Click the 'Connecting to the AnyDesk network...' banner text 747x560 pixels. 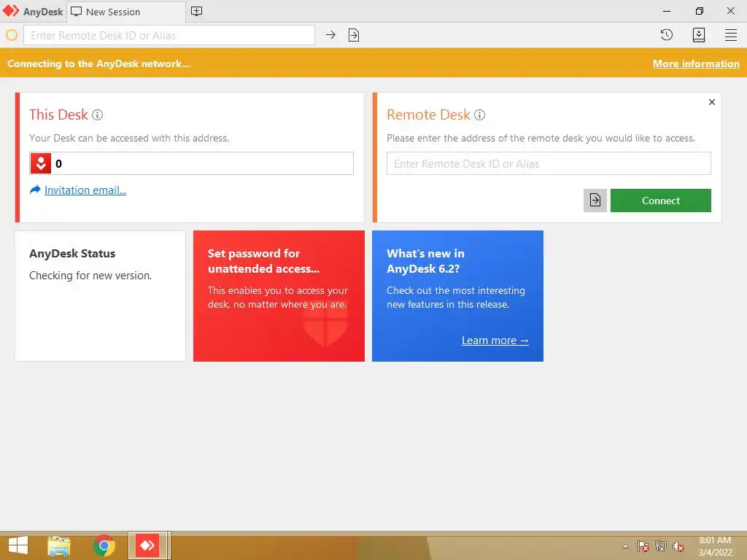[x=99, y=63]
